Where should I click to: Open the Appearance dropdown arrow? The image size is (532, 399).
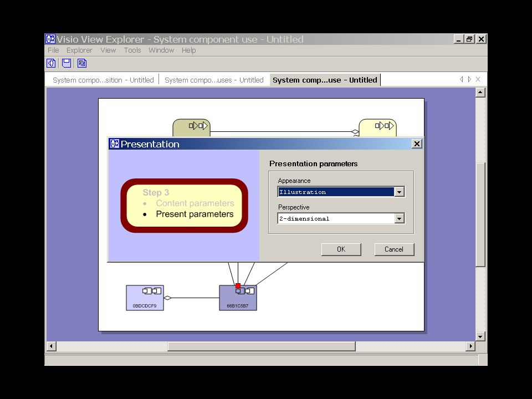(400, 192)
